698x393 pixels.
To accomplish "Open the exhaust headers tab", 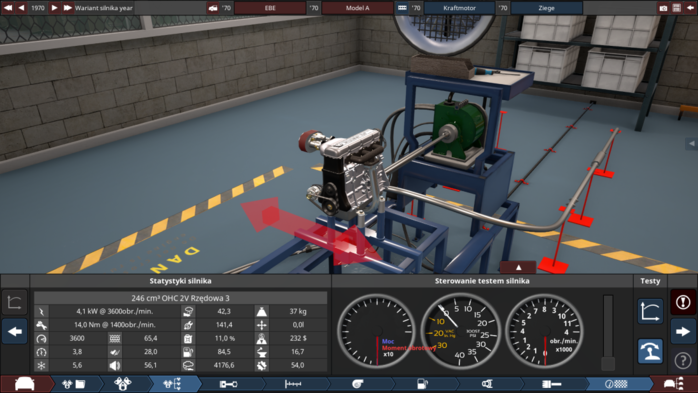I will (x=487, y=384).
